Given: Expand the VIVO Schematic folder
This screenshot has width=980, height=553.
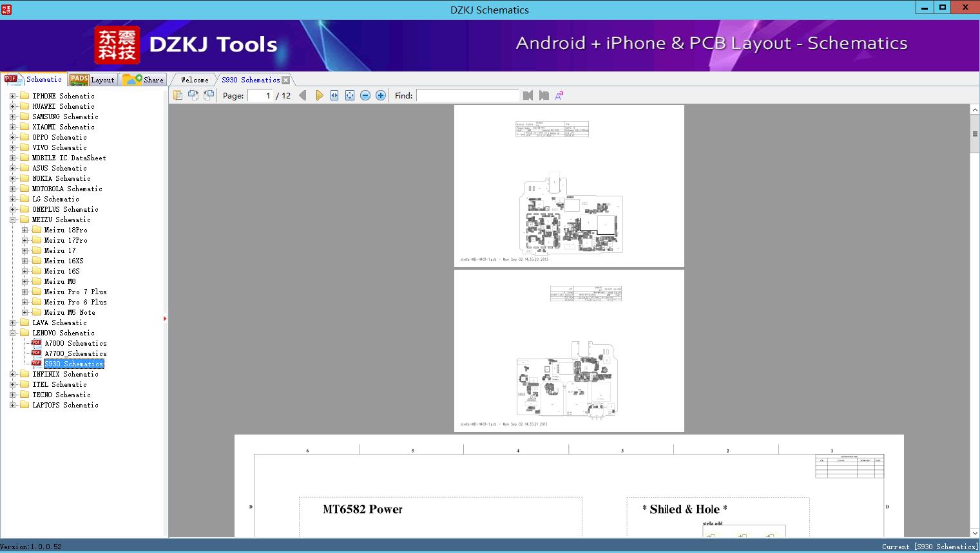Looking at the screenshot, I should tap(12, 147).
